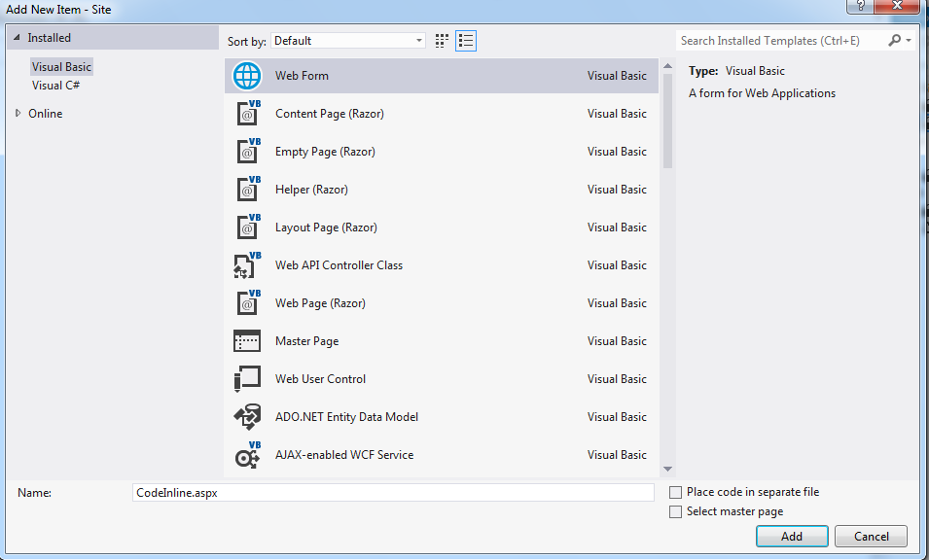Click the search magnifier icon
This screenshot has height=560, width=929.
tap(894, 40)
